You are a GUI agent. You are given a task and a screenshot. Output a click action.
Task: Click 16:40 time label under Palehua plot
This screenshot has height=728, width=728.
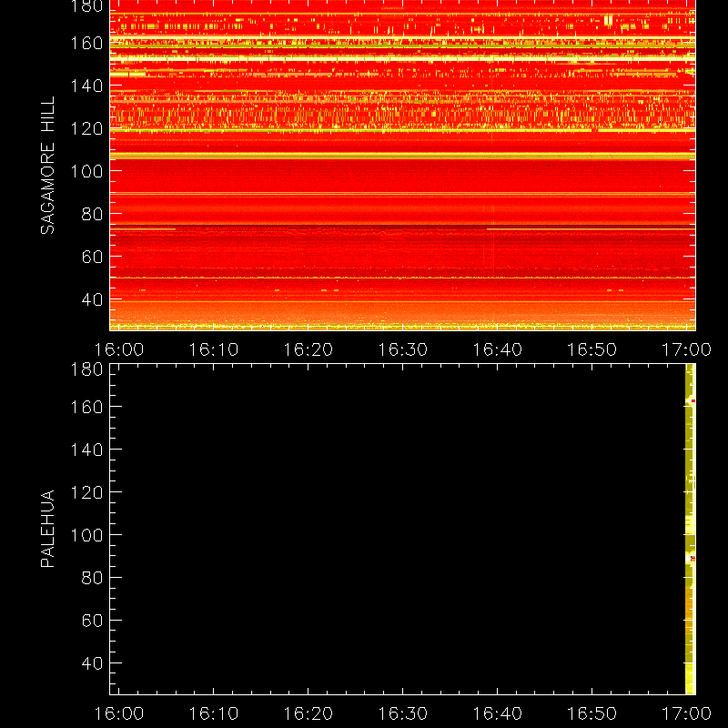pos(497,713)
